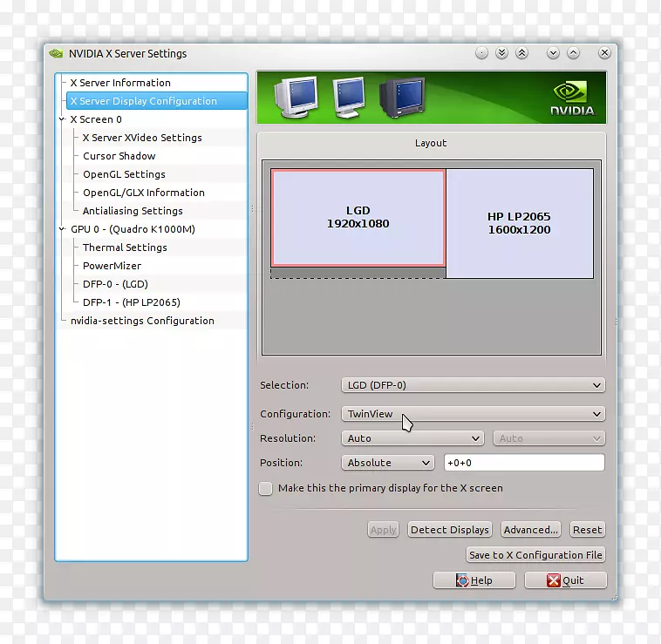Click the dark gray monitor banner image
This screenshot has width=661, height=644.
tap(402, 98)
